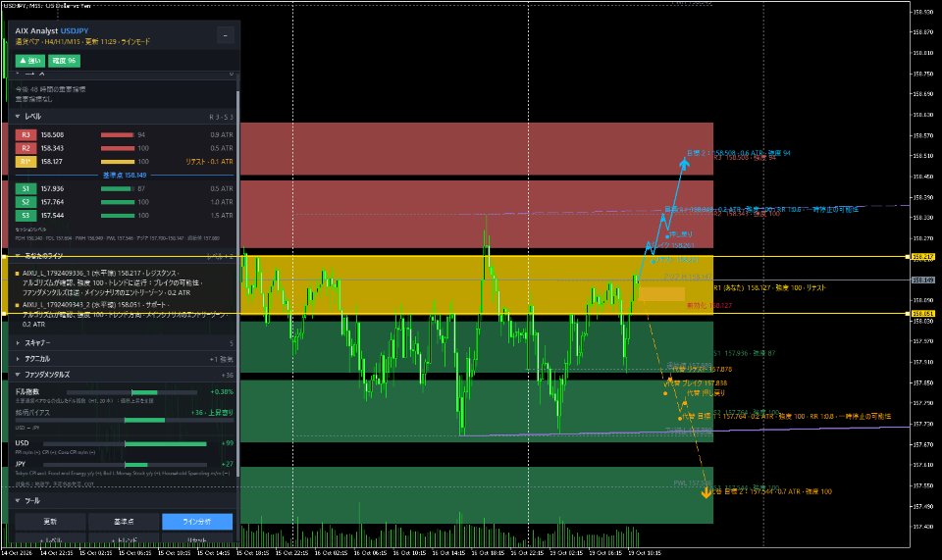Click R1 yellow strength bar valued 100

(x=118, y=162)
